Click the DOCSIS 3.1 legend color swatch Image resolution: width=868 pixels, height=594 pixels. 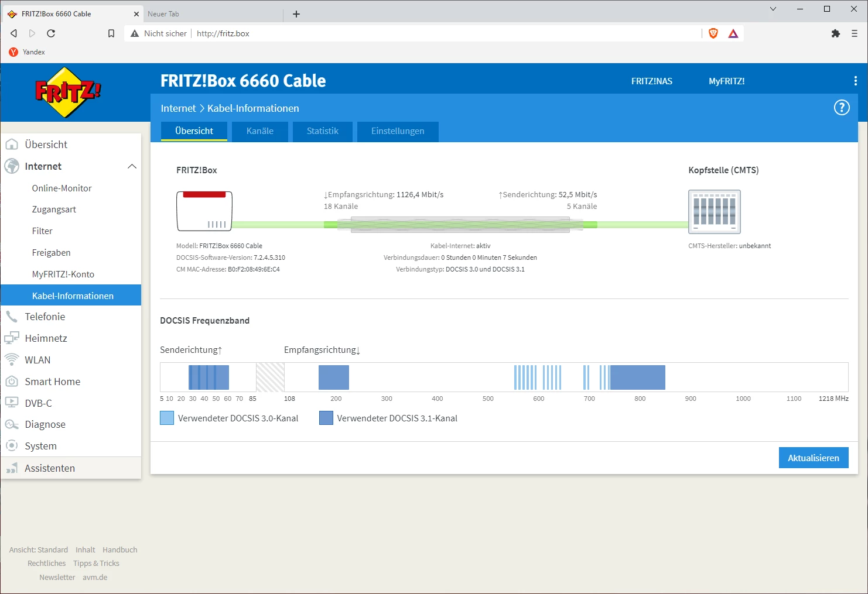pos(326,418)
